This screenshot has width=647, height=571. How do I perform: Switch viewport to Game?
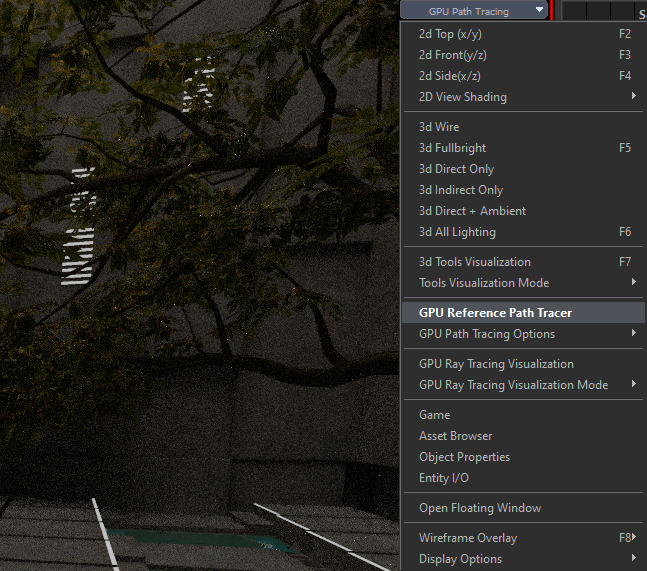(523, 415)
